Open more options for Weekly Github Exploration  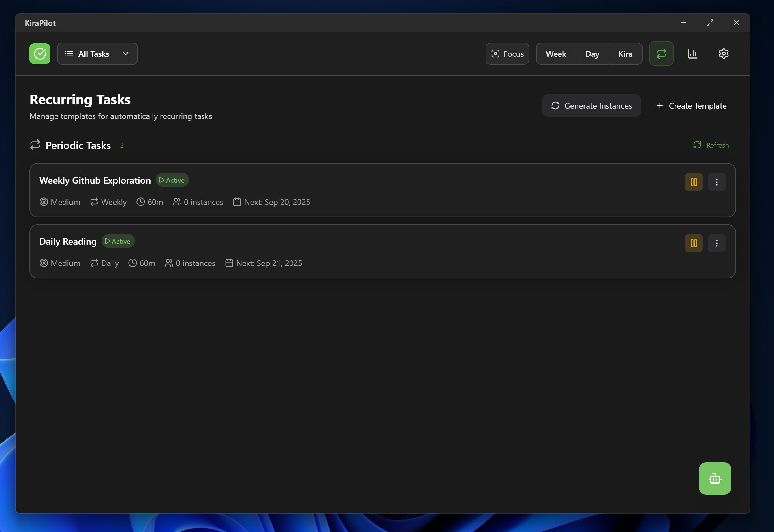(x=716, y=182)
